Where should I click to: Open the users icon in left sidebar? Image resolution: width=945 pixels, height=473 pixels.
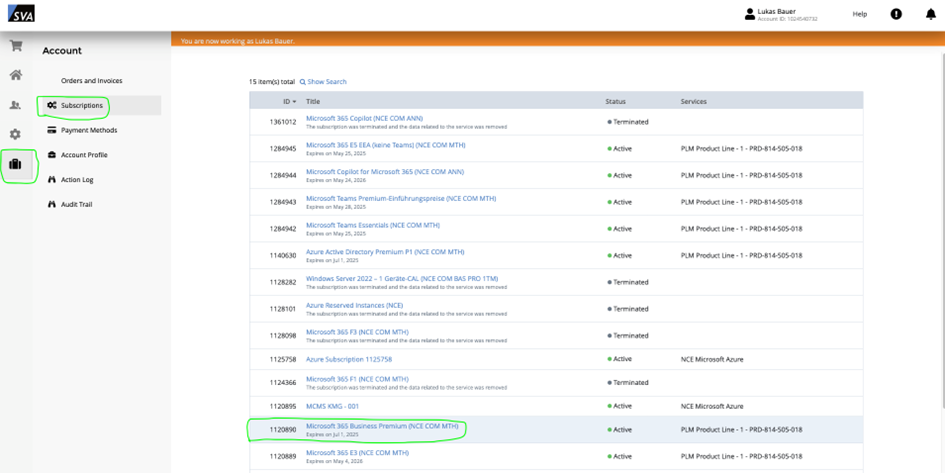click(16, 105)
